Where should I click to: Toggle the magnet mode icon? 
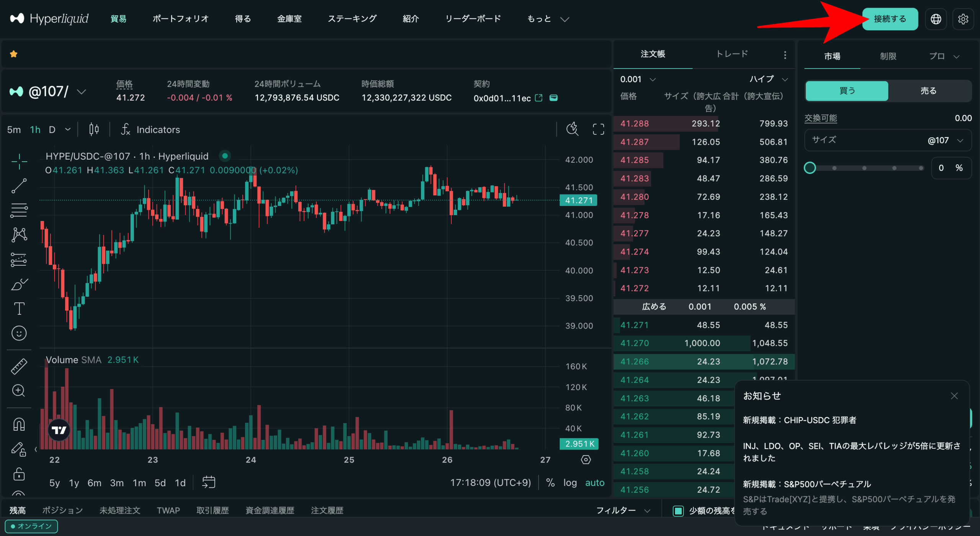pos(19,424)
